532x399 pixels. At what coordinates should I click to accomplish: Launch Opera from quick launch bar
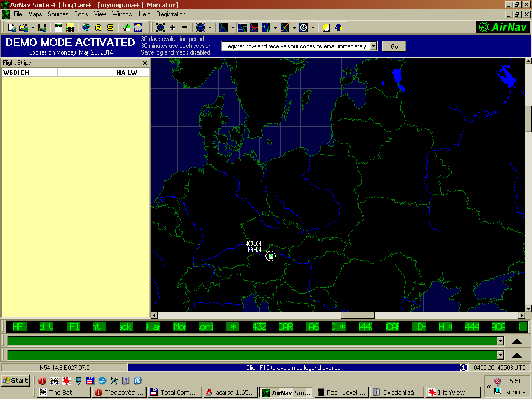(x=43, y=381)
